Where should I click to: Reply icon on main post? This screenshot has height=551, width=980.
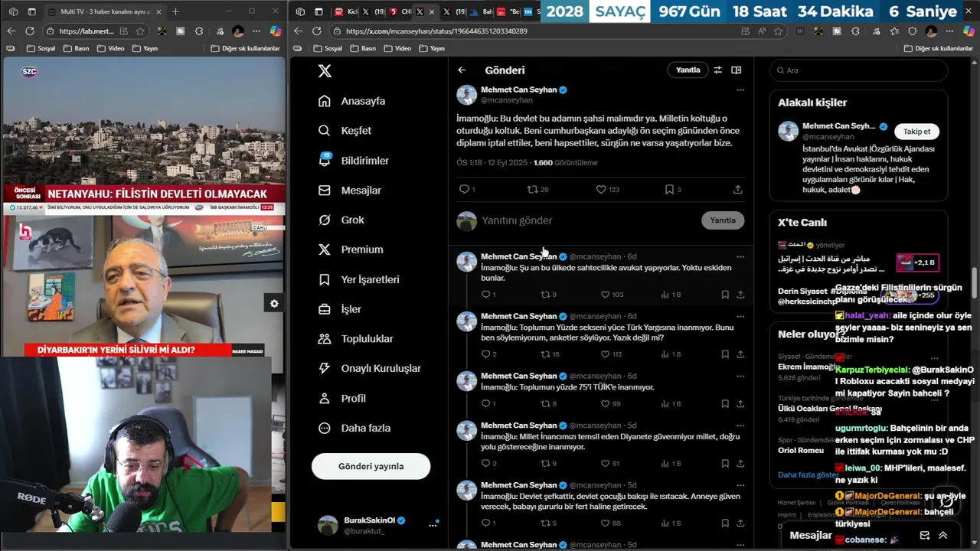466,189
